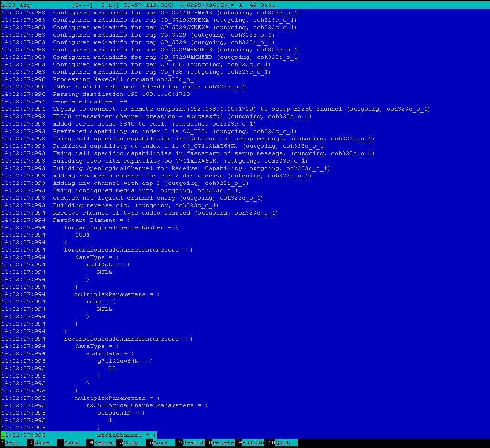Click the h323_log filename in the status line

pos(16,5)
